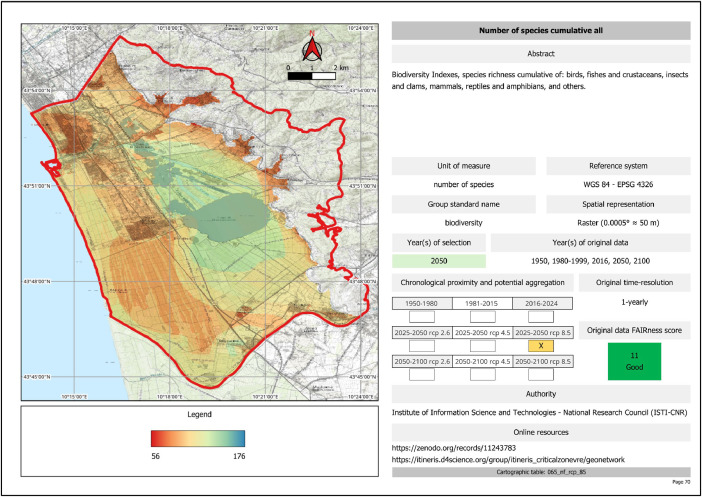Toggle the checkbox under 2050-2100 rcp 4.5
702x497 pixels.
click(483, 374)
